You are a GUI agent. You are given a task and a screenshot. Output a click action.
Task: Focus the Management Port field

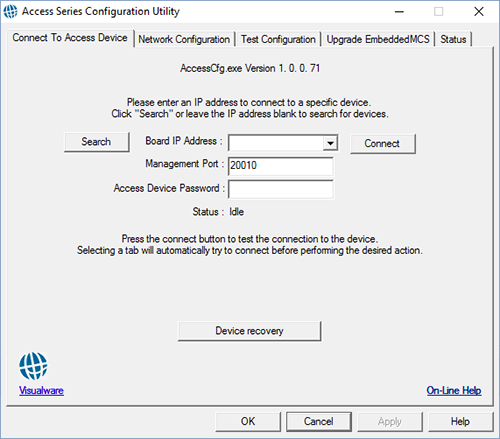[281, 166]
